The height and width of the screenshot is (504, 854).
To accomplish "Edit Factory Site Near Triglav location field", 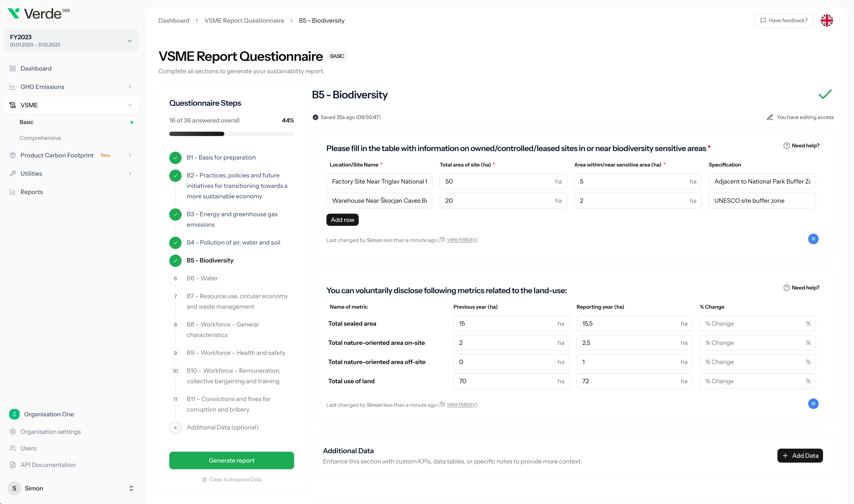I will (379, 181).
